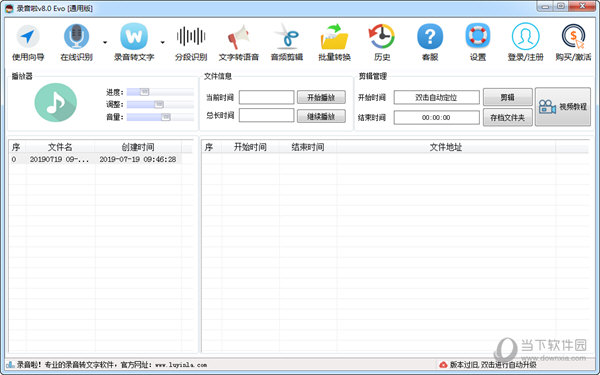Click the creation time 2019-07-19 09:46:28

[138, 159]
